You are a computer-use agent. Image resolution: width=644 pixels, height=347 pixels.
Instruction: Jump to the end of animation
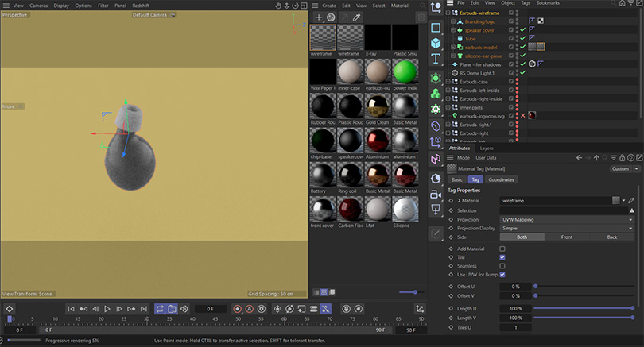pyautogui.click(x=143, y=309)
